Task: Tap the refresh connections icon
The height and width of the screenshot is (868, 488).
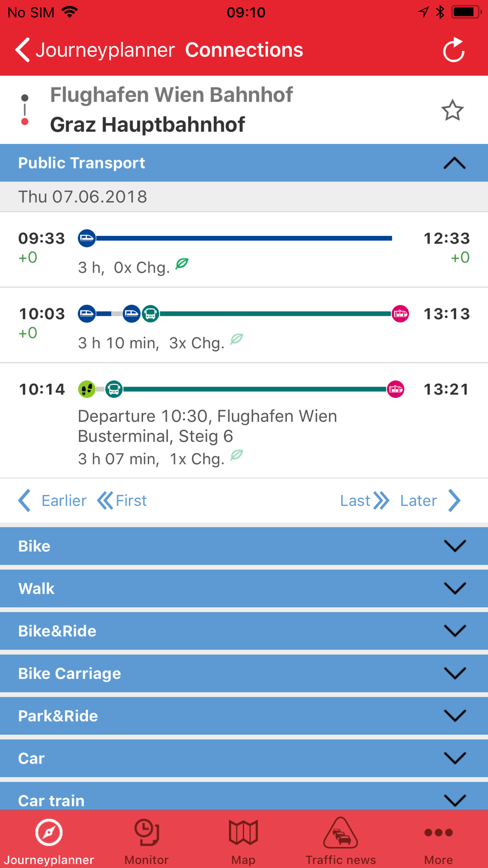Action: coord(453,50)
